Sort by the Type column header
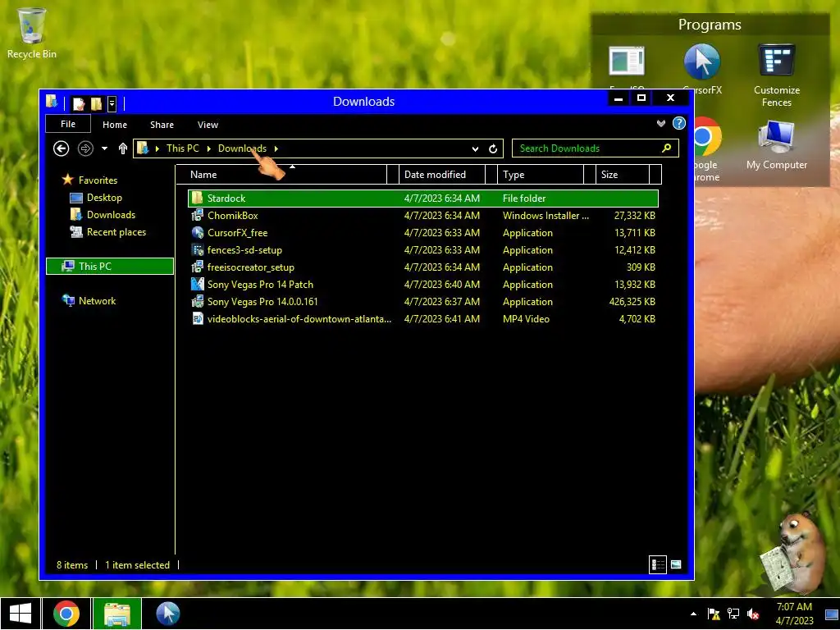The width and height of the screenshot is (840, 630). tap(540, 175)
